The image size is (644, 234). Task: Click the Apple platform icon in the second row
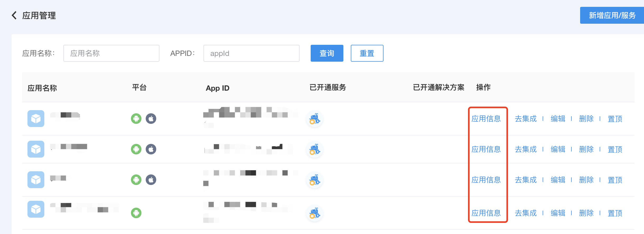pyautogui.click(x=151, y=149)
